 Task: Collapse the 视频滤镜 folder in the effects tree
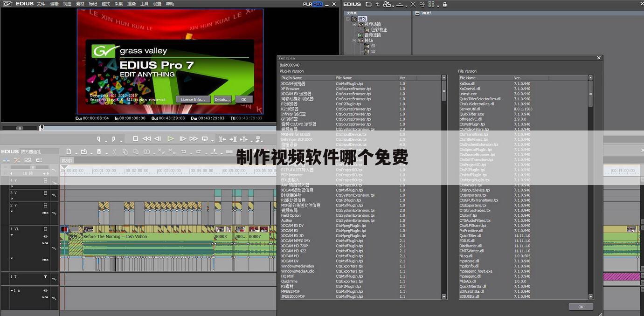click(x=354, y=24)
